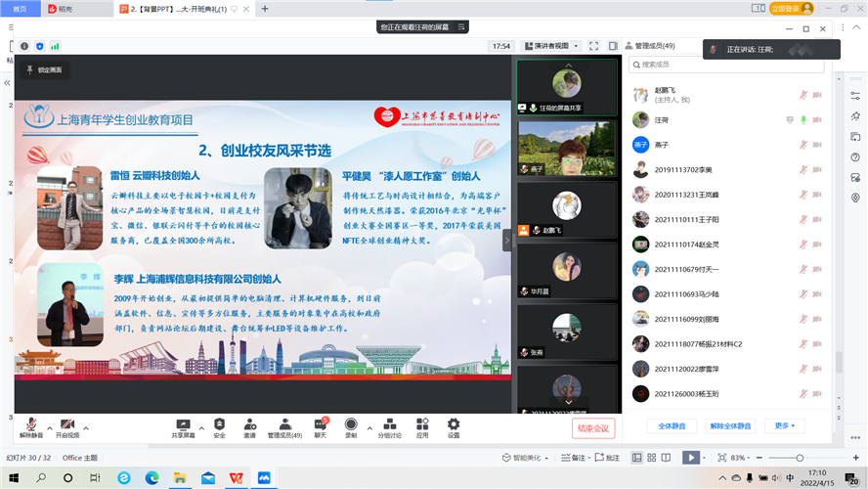Toggle 解除静音 microphone button
This screenshot has width=868, height=489.
[31, 425]
